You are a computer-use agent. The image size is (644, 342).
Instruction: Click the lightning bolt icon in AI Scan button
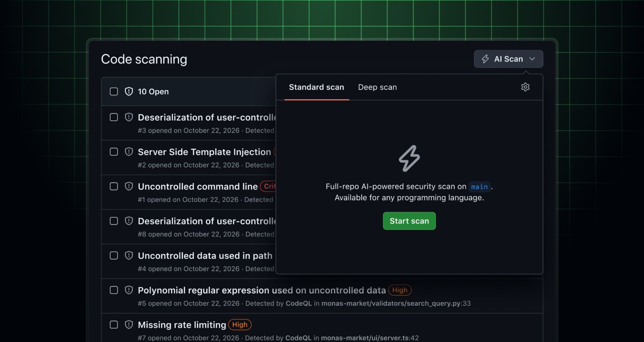click(x=485, y=59)
